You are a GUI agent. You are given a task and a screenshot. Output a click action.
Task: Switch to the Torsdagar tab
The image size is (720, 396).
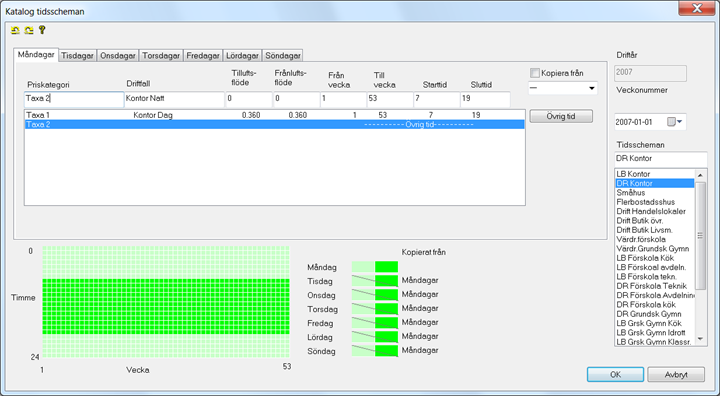click(161, 56)
